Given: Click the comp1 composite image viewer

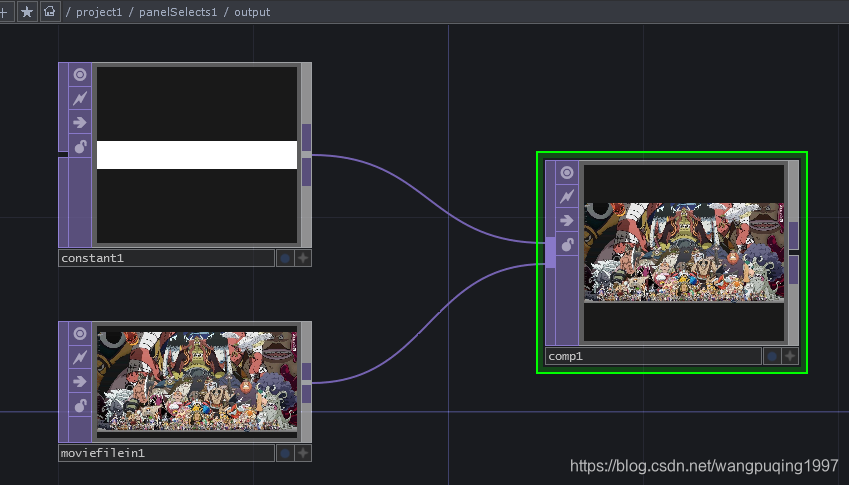Looking at the screenshot, I should pyautogui.click(x=684, y=252).
